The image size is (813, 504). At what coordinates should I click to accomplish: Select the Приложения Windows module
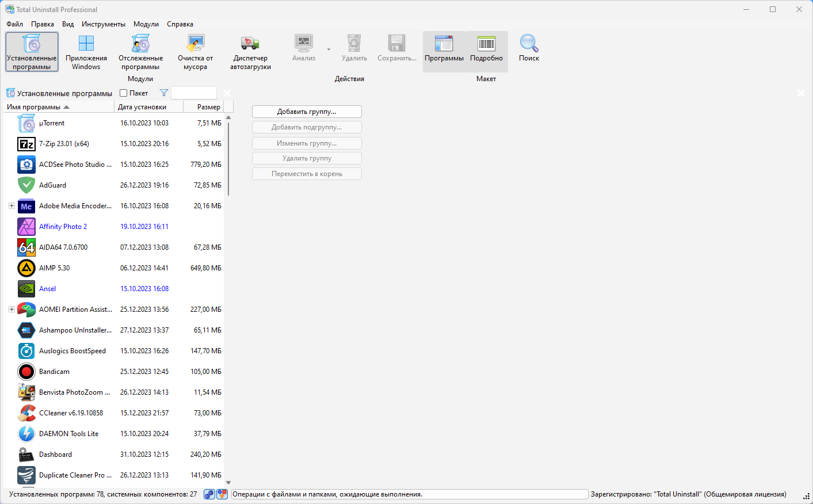(85, 51)
